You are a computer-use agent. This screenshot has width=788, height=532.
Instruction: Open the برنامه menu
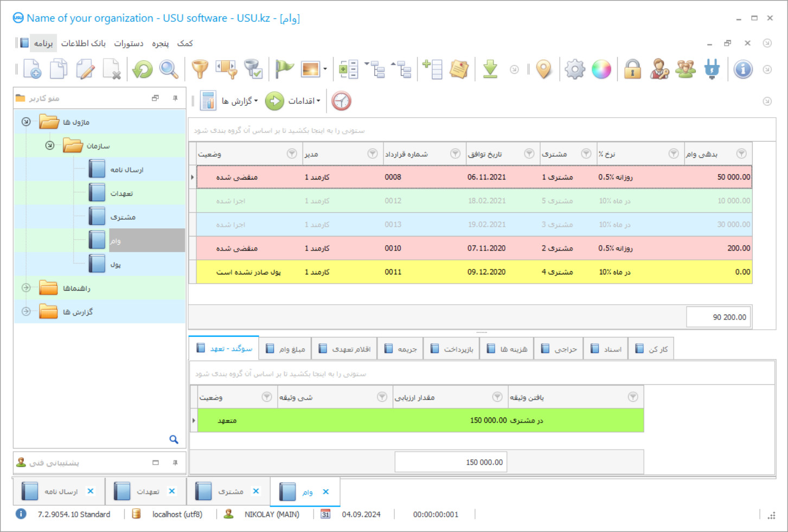(x=43, y=43)
